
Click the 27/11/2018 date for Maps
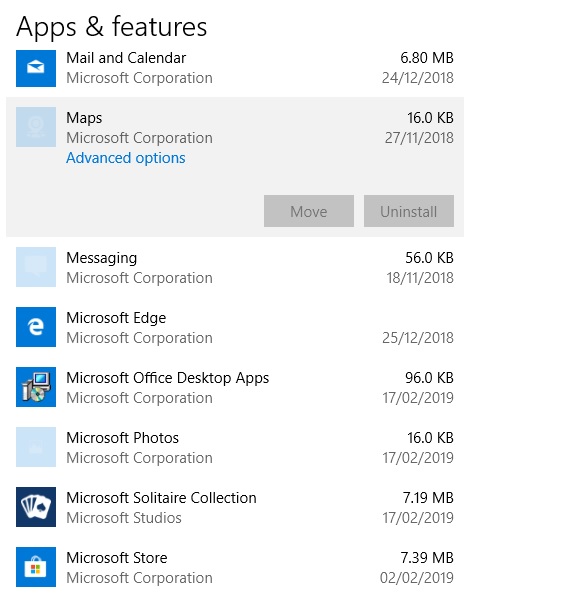(x=419, y=138)
